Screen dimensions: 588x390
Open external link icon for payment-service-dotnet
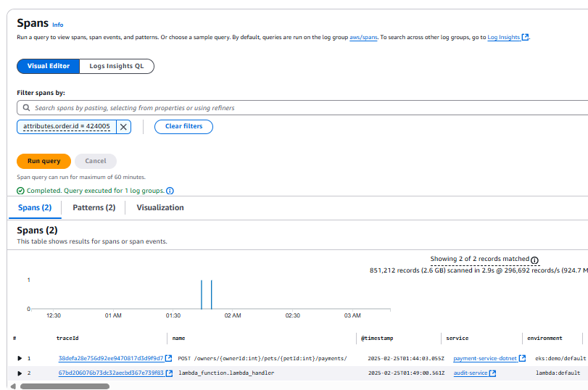click(522, 358)
